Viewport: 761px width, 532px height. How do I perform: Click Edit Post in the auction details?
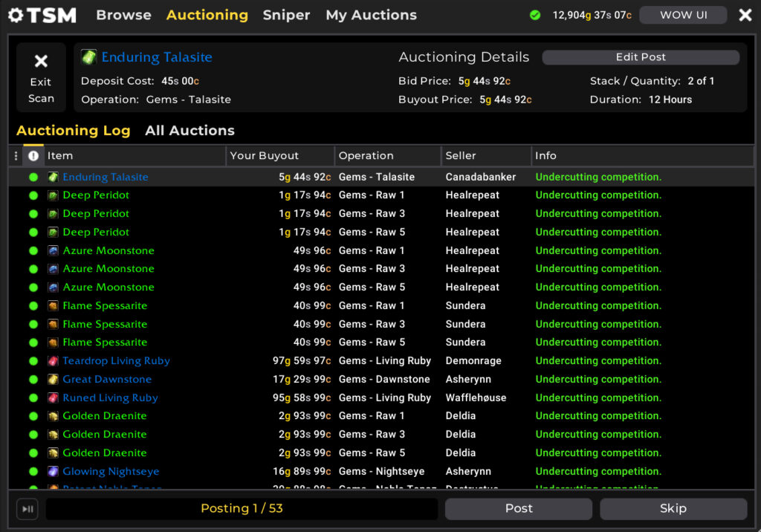(x=641, y=57)
